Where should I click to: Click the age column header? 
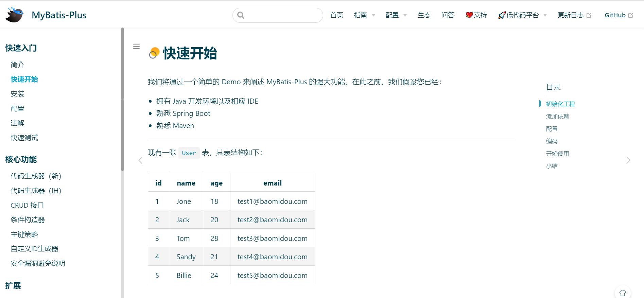tap(217, 183)
